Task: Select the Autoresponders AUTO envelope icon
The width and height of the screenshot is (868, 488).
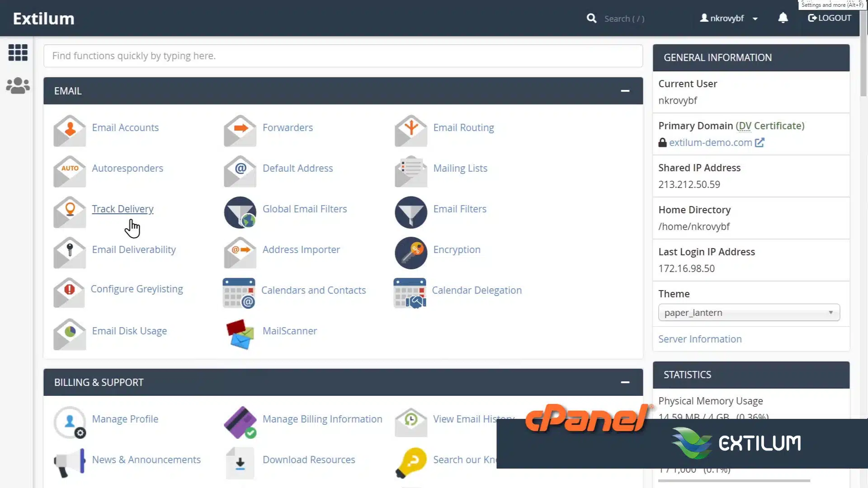Action: point(70,171)
